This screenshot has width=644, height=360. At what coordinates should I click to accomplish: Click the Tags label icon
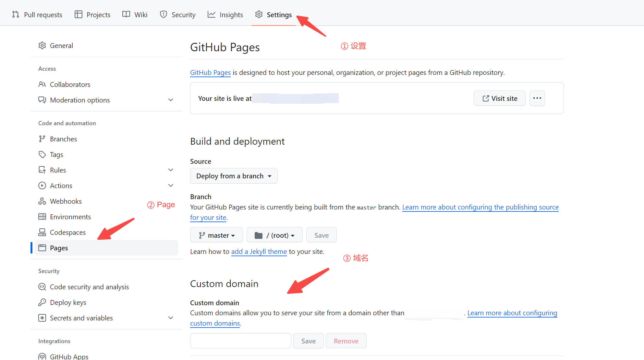[x=42, y=154]
